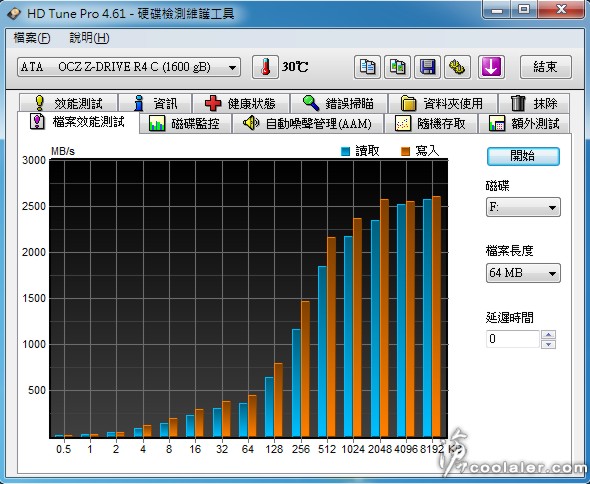Open the 健康狀態 health tab
The image size is (590, 484).
coord(241,103)
